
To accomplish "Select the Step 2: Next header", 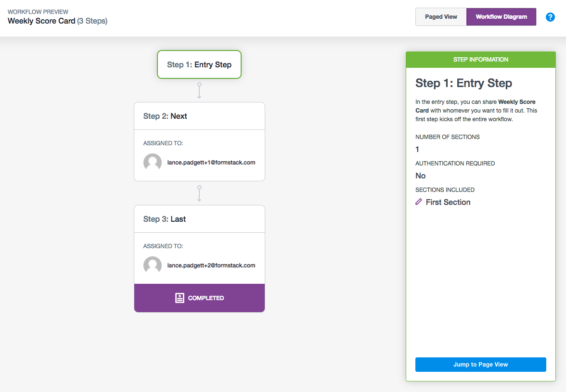I will pyautogui.click(x=199, y=116).
